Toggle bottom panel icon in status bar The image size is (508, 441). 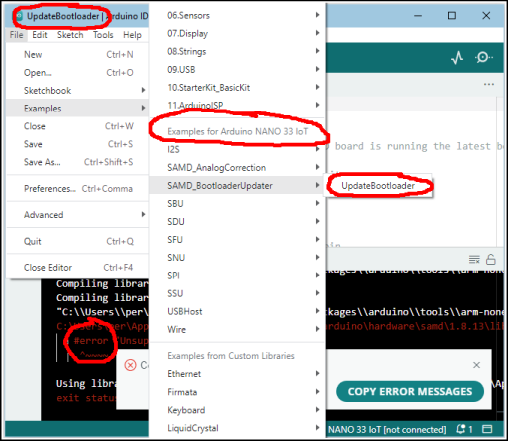click(x=487, y=429)
